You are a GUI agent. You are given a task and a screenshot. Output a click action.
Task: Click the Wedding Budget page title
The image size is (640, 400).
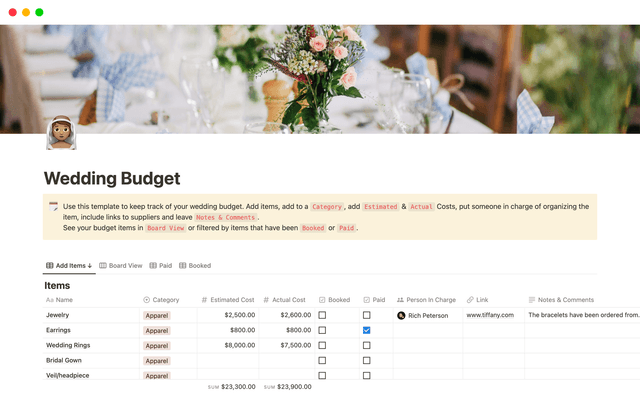coord(112,178)
